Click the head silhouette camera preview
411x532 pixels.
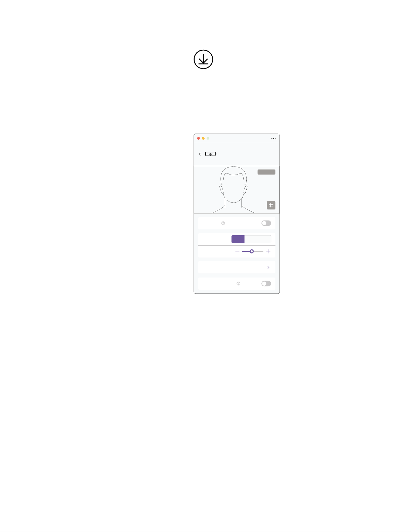coord(233,190)
